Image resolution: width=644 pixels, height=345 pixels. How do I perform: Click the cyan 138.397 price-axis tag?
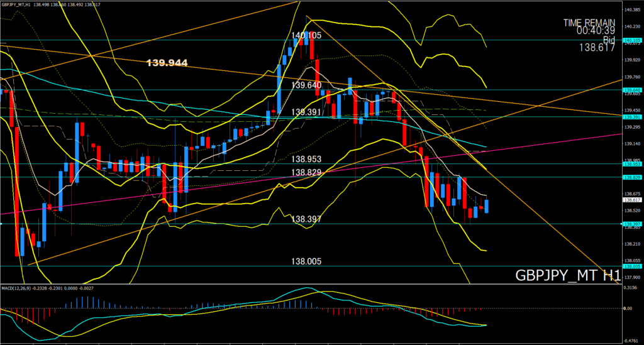pyautogui.click(x=632, y=224)
